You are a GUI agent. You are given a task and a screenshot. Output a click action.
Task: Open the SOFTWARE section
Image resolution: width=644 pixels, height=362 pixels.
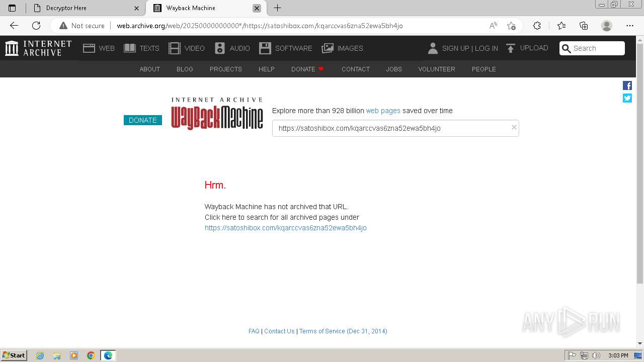click(x=286, y=48)
